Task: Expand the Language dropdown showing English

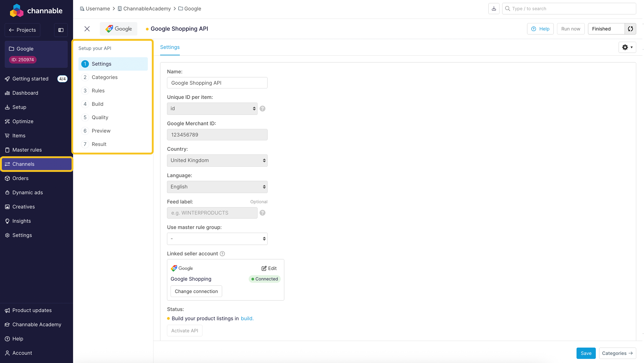Action: [217, 187]
